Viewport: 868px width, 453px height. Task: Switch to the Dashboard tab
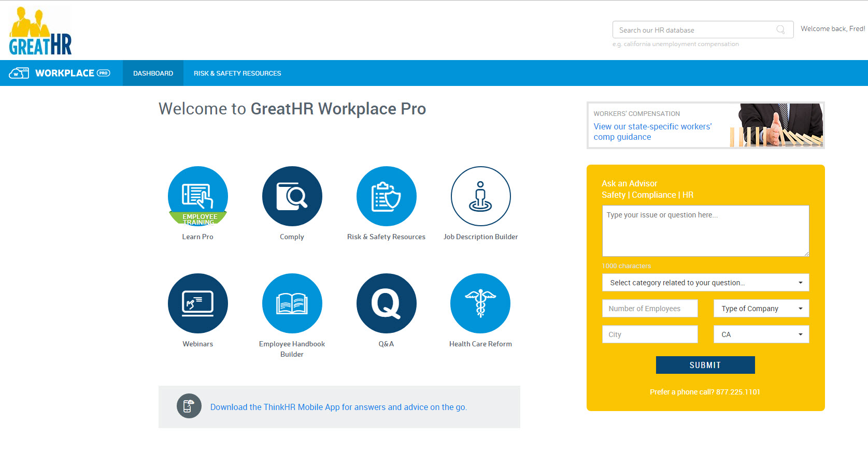coord(153,73)
